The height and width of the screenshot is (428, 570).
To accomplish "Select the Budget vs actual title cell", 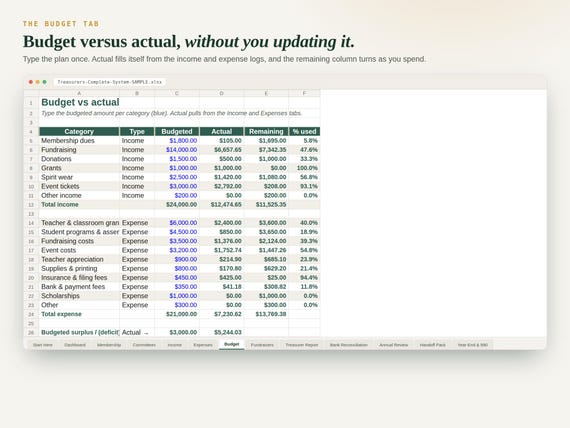I will (80, 103).
